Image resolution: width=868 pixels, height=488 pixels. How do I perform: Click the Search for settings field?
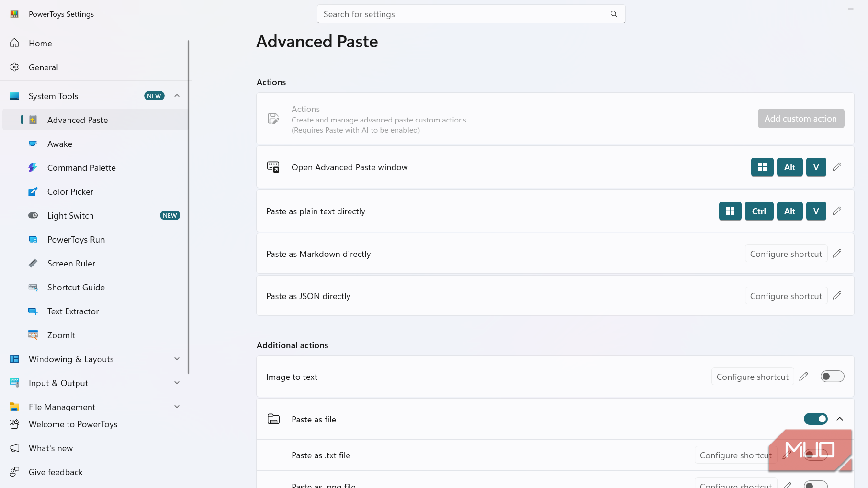(x=471, y=14)
